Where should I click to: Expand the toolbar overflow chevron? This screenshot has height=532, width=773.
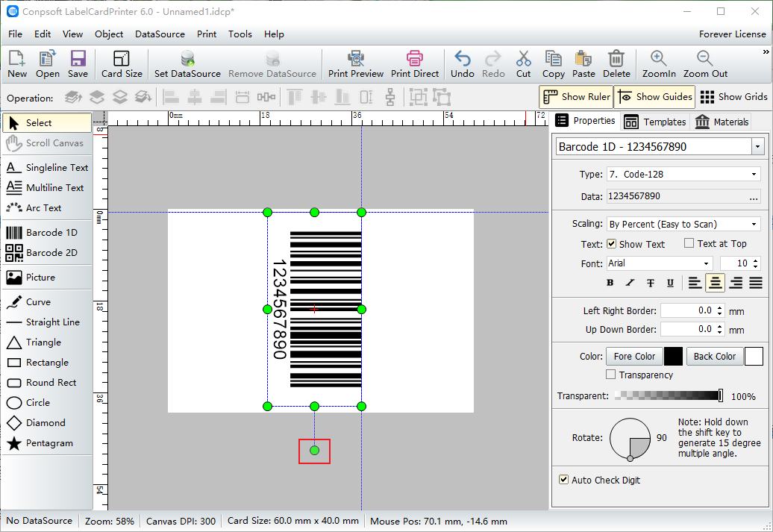pos(766,51)
